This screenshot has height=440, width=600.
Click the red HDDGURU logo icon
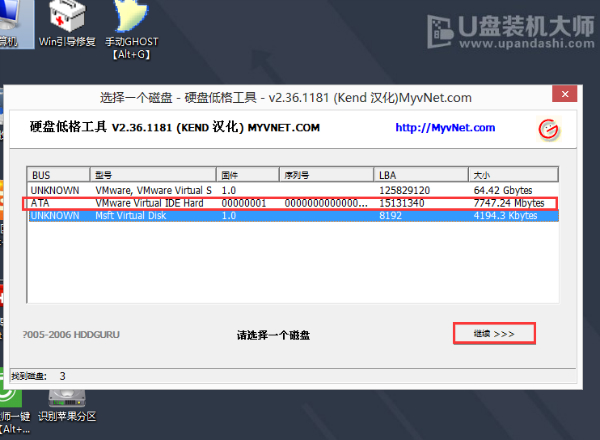[549, 129]
